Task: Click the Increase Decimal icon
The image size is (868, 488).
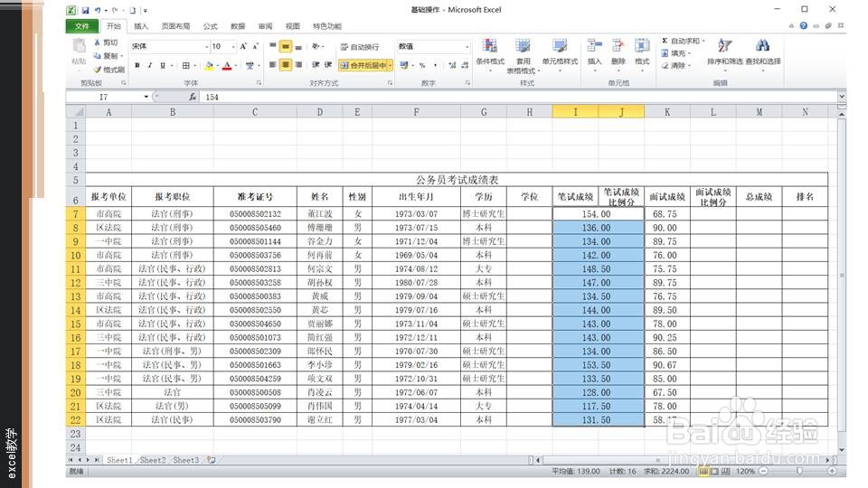Action: pos(452,65)
